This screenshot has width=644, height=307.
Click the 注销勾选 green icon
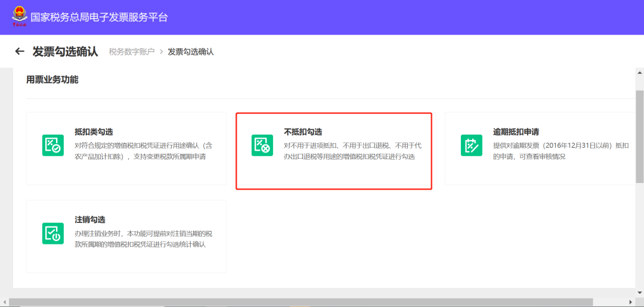[x=53, y=233]
